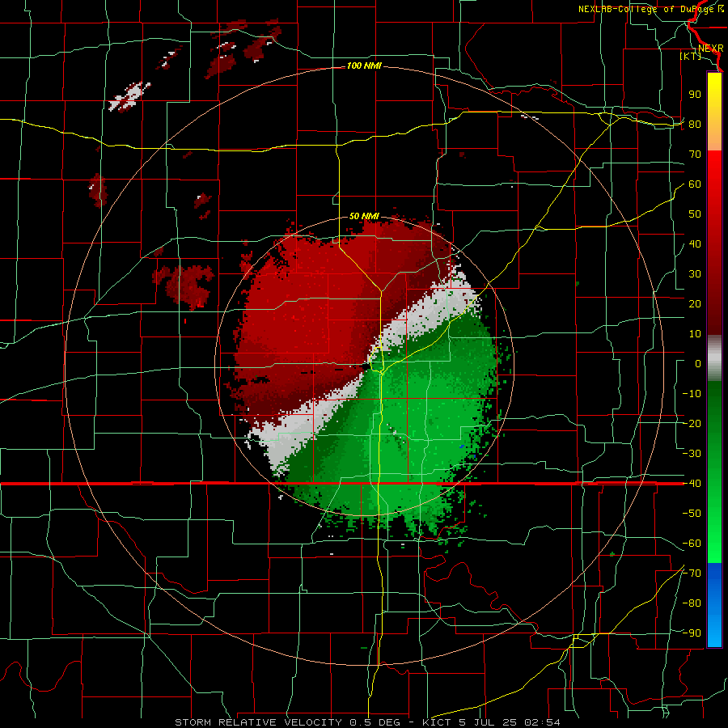The image size is (728, 728).
Task: Pick the bright red segment below 70
Action: [714, 171]
